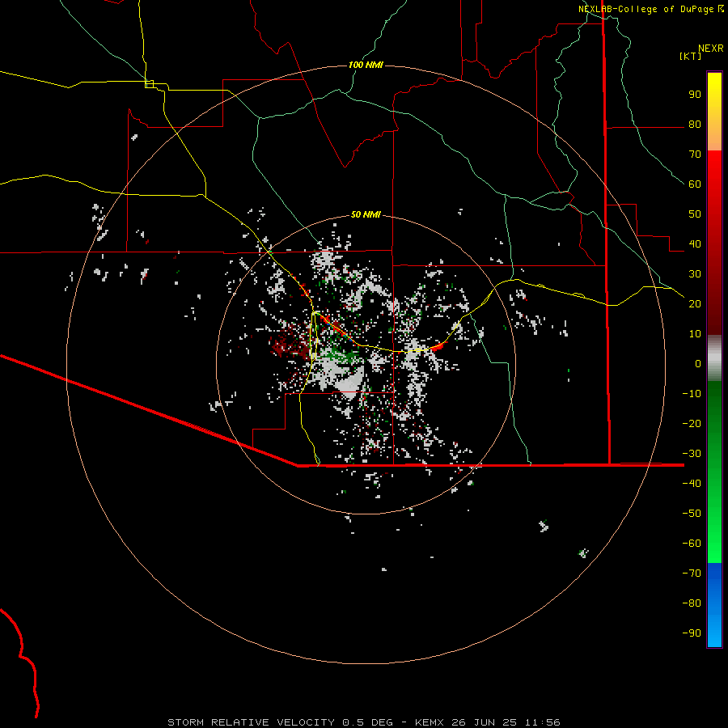Click the 10 value on velocity scale
The image size is (728, 728).
pyautogui.click(x=695, y=334)
